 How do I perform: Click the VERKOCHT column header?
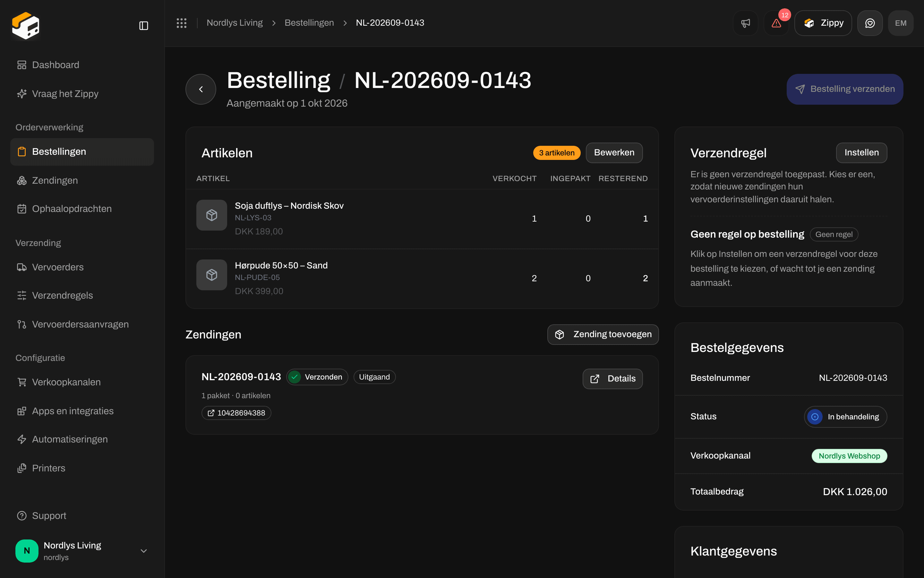pyautogui.click(x=514, y=179)
